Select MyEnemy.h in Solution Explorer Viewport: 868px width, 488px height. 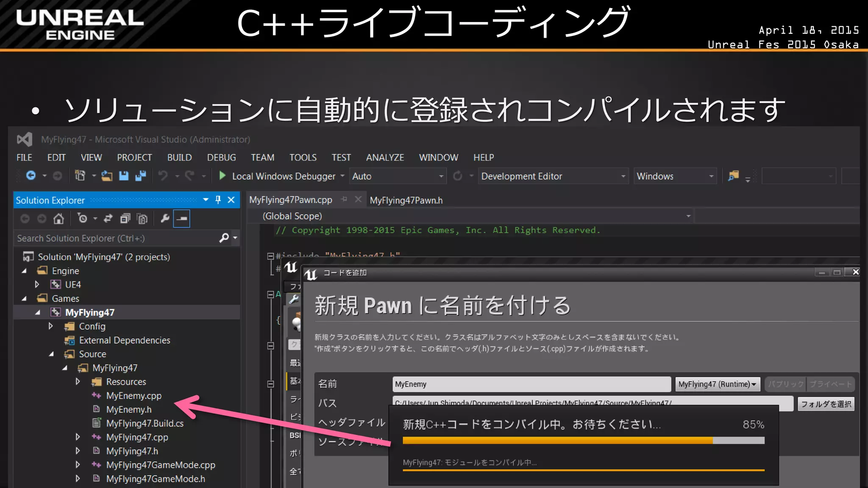tap(129, 410)
